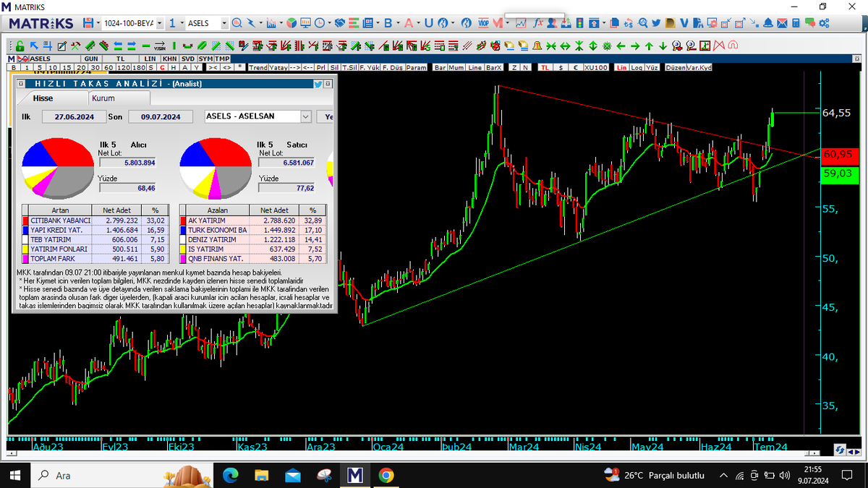
Task: Expand the ASELS - ASELSAN combo box
Action: click(x=305, y=116)
